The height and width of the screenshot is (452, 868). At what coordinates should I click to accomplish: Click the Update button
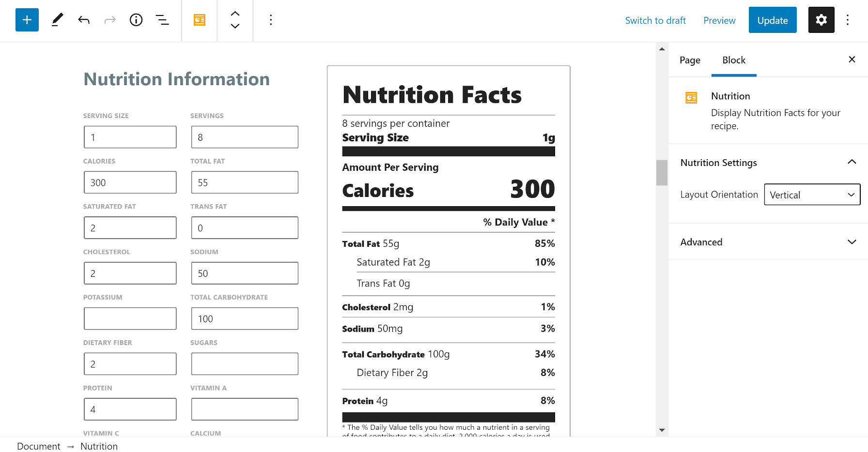click(x=772, y=20)
